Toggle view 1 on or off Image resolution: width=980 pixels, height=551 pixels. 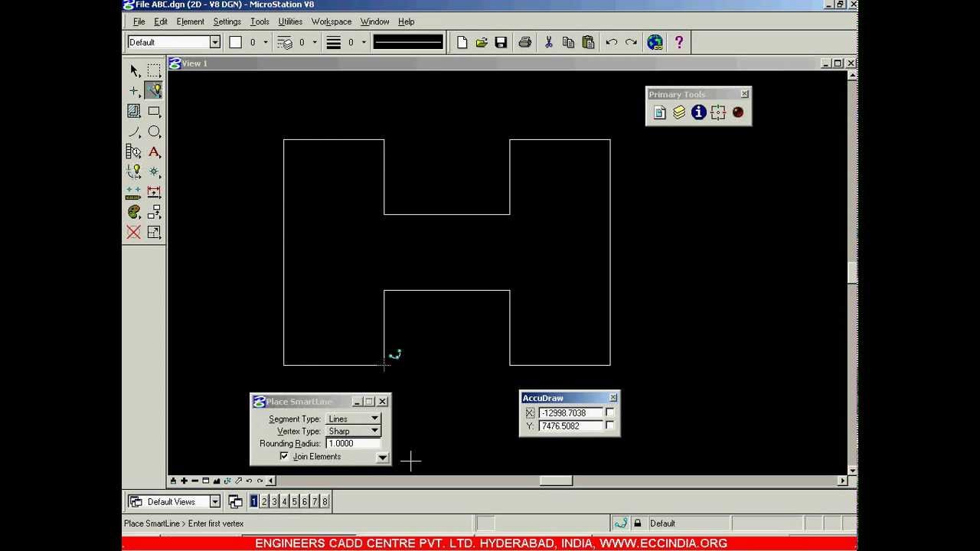(254, 502)
